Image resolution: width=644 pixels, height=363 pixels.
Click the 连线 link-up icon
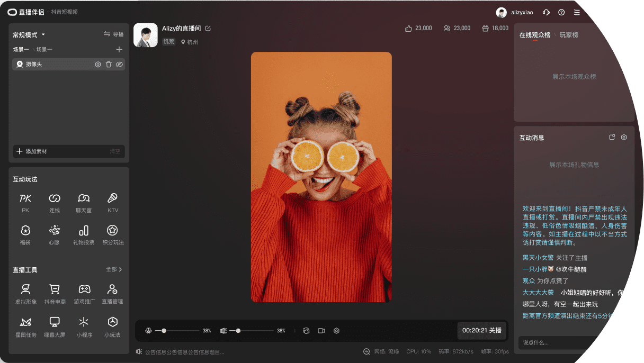click(x=55, y=199)
